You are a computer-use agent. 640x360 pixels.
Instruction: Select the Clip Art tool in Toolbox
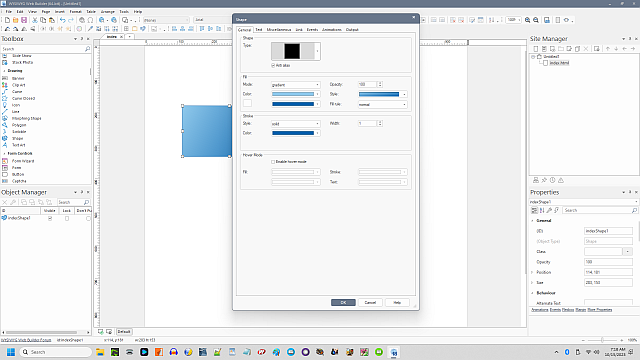[x=18, y=85]
